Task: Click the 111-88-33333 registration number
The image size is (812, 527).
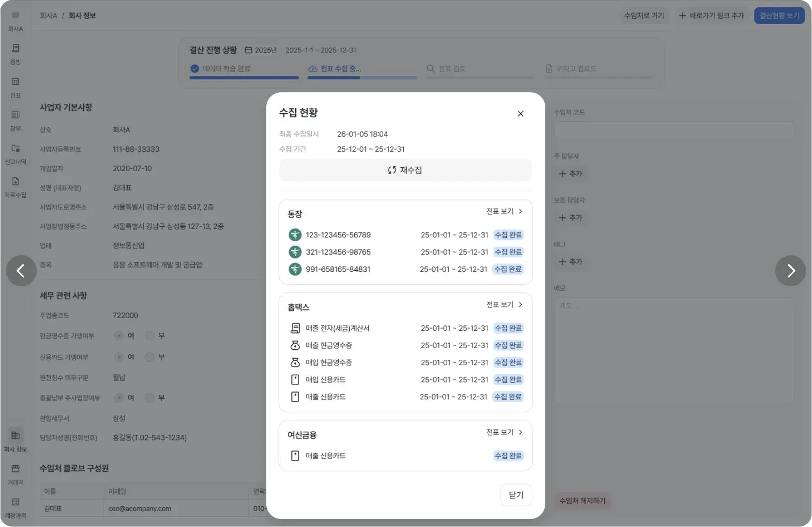Action: tap(136, 149)
